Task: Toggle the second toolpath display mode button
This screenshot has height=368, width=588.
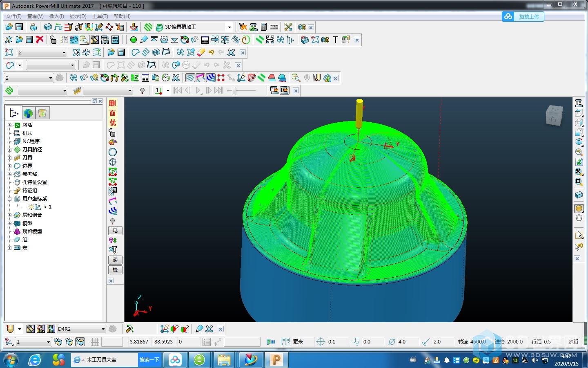Action: point(200,78)
